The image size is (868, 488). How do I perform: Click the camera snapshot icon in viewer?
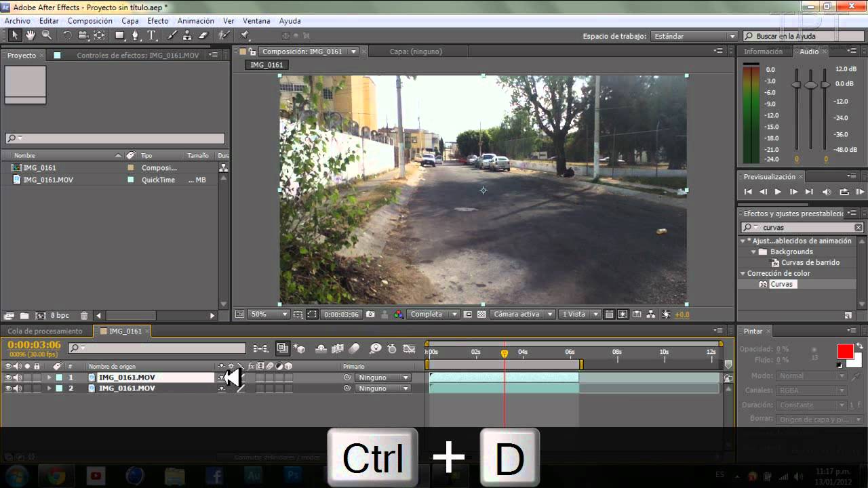370,314
